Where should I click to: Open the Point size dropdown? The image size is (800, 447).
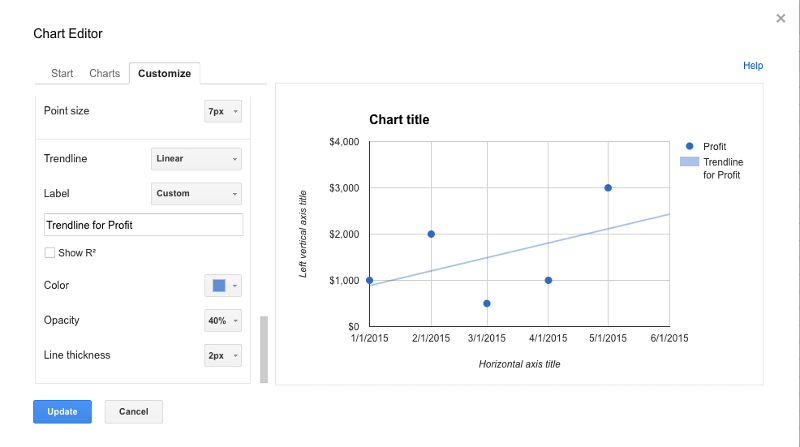coord(223,111)
